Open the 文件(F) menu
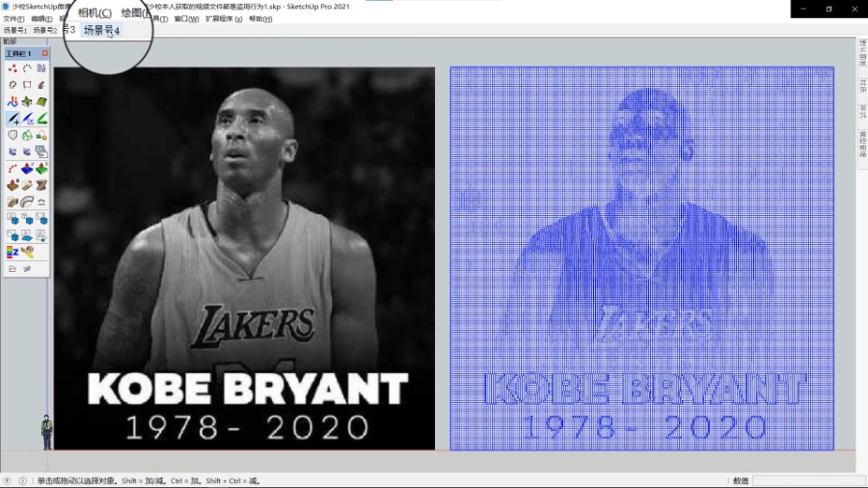 pyautogui.click(x=14, y=19)
